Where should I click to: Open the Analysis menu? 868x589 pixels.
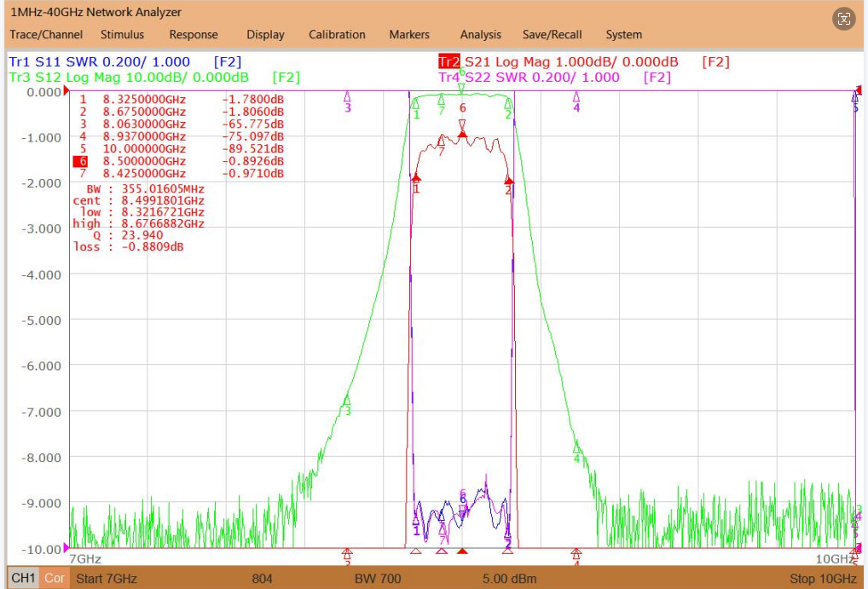tap(481, 34)
